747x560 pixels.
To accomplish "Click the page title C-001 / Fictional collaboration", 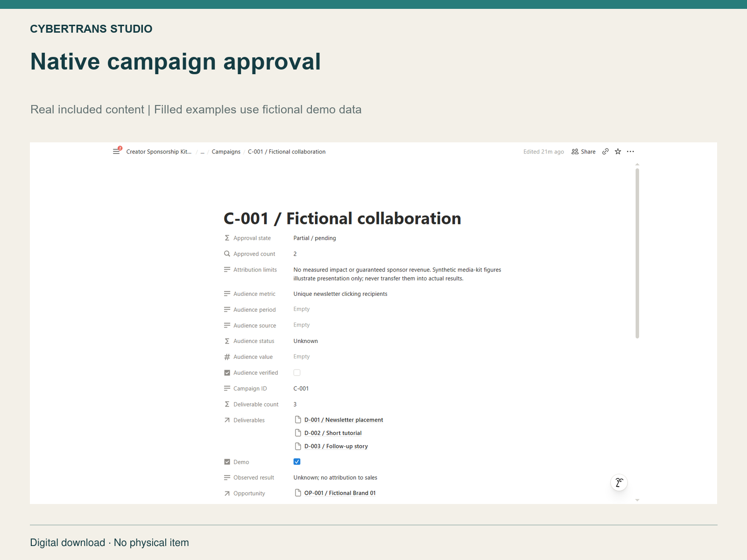I will point(342,218).
